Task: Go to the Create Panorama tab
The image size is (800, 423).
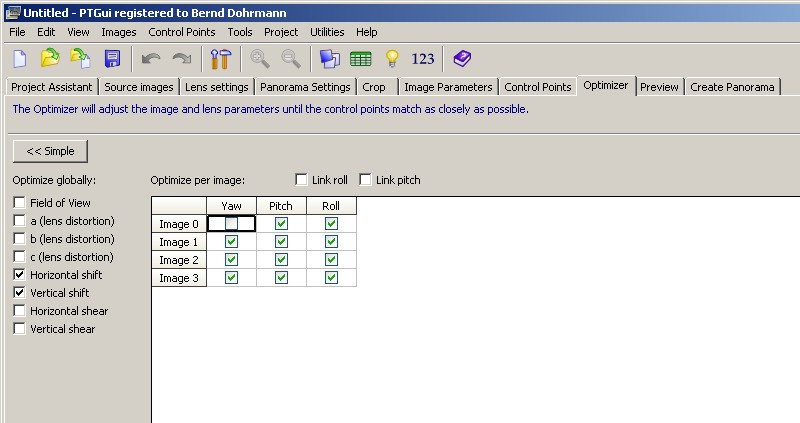Action: tap(732, 87)
